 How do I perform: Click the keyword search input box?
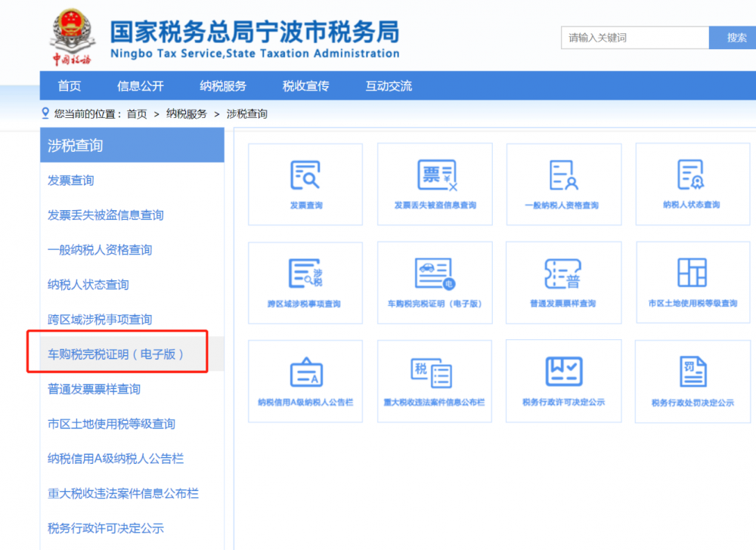pos(635,37)
